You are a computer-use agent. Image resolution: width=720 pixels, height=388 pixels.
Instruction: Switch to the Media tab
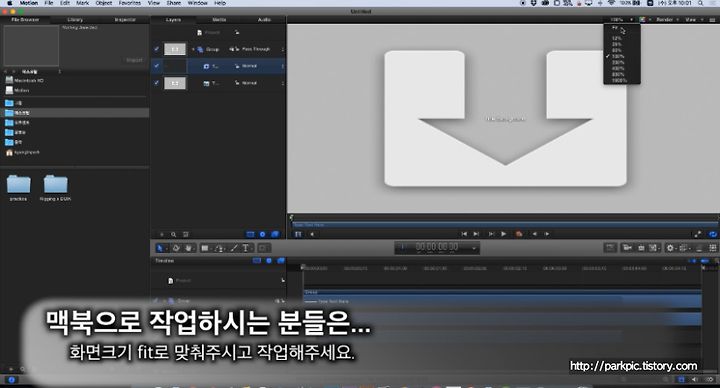point(219,19)
